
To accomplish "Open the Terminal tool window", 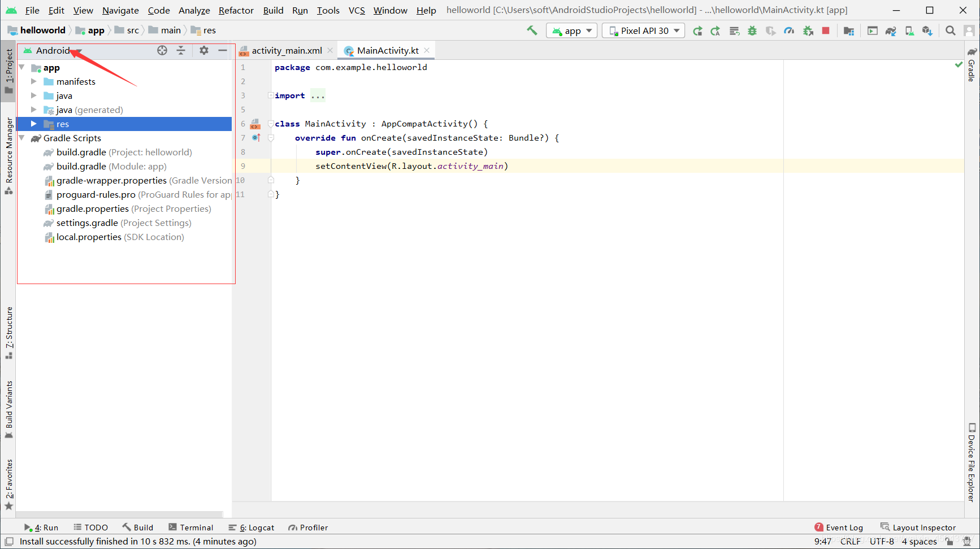I will point(191,528).
